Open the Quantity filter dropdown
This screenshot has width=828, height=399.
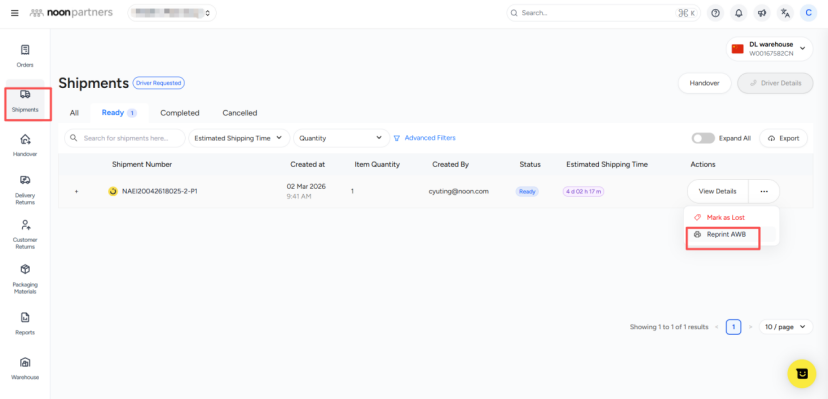(341, 138)
